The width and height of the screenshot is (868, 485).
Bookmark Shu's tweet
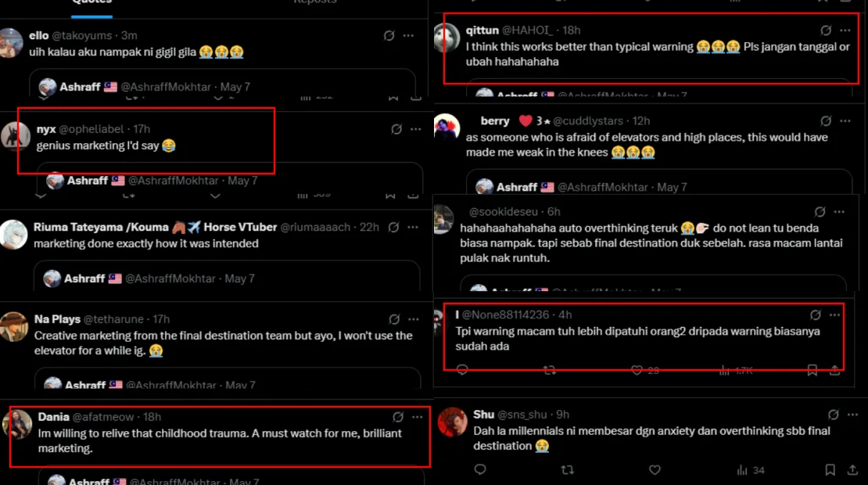(x=830, y=470)
